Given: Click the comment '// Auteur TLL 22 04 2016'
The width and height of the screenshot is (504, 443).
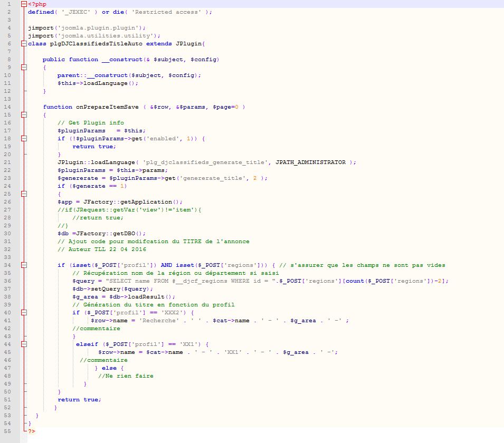Looking at the screenshot, I should pyautogui.click(x=102, y=249).
